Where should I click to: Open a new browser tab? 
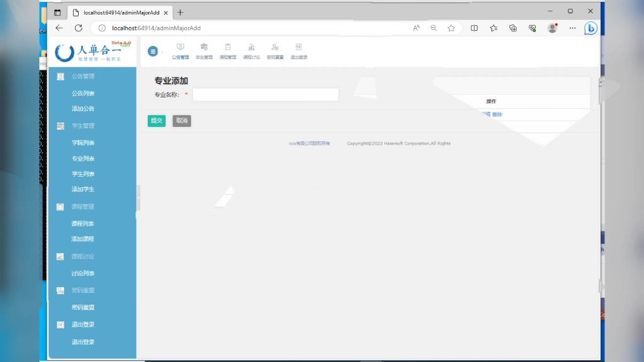tap(180, 13)
